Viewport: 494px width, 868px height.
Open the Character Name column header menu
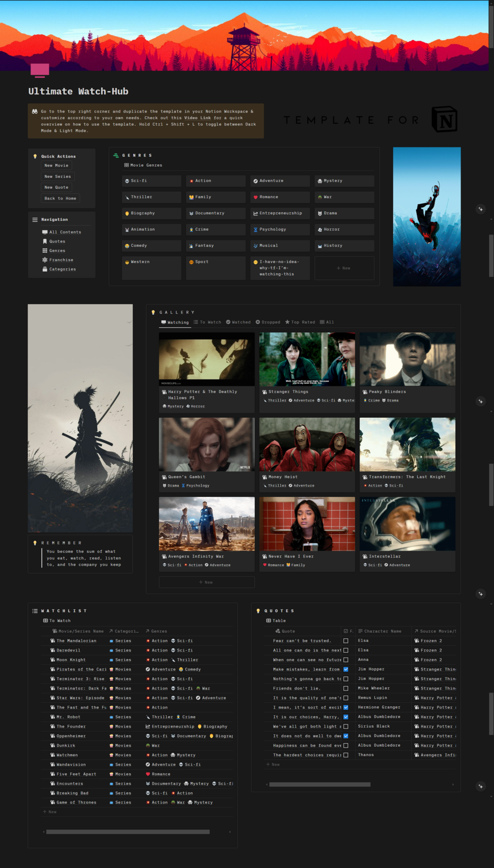(379, 631)
